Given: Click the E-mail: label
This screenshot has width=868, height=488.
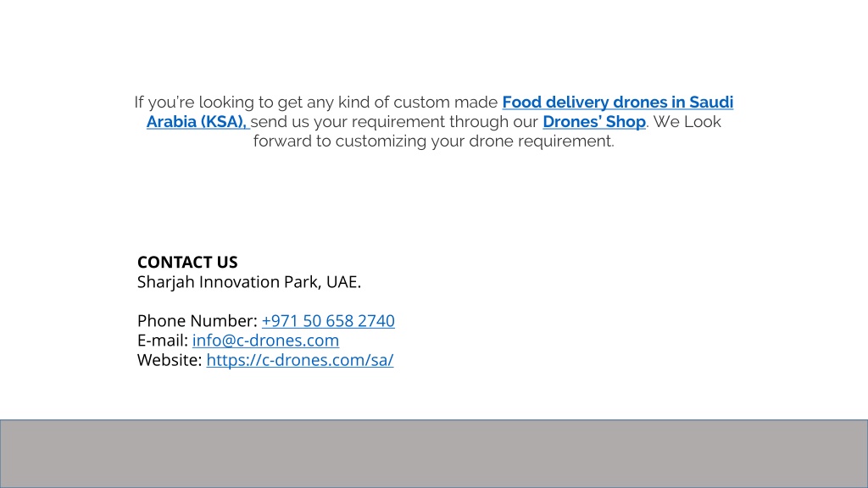Looking at the screenshot, I should (163, 341).
